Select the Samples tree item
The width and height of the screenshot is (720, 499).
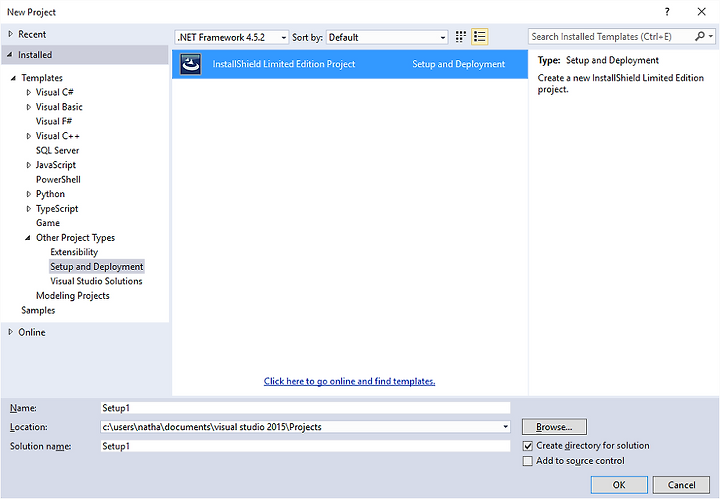pos(38,310)
